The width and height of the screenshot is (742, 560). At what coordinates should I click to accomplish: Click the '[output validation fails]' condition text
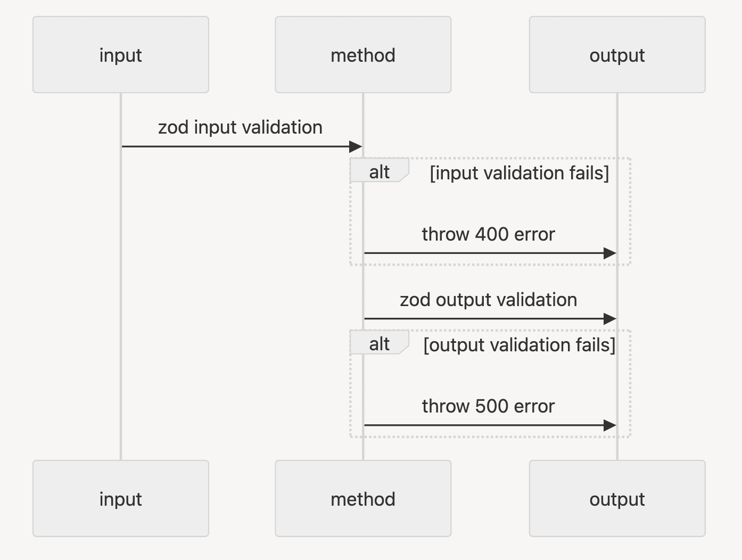tap(519, 345)
